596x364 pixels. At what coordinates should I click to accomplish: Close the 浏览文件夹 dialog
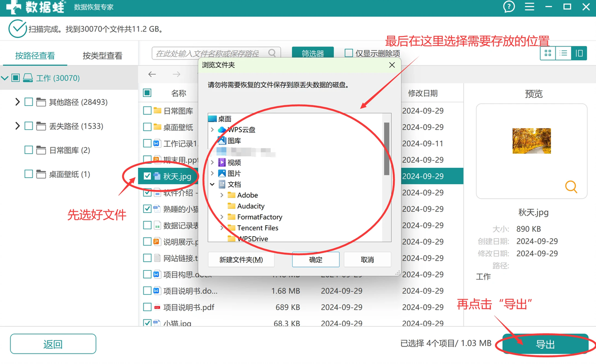[x=392, y=65]
